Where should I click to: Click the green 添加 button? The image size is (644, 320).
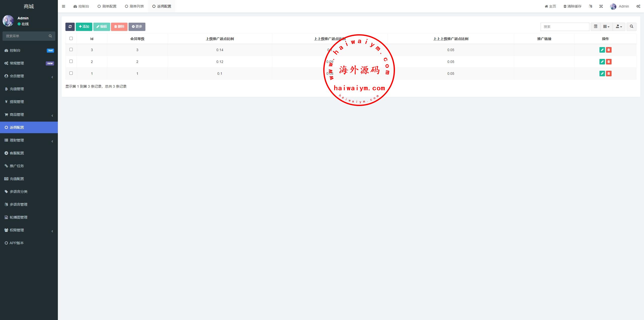84,27
